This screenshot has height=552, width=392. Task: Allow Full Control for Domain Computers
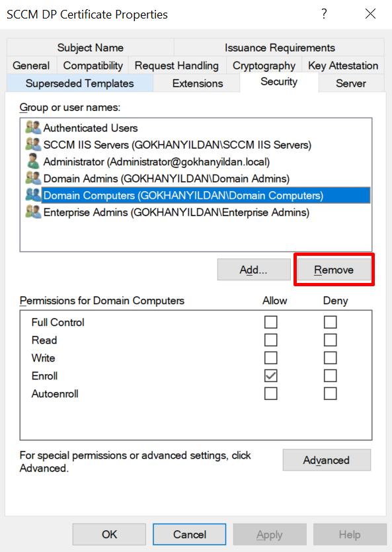(270, 322)
